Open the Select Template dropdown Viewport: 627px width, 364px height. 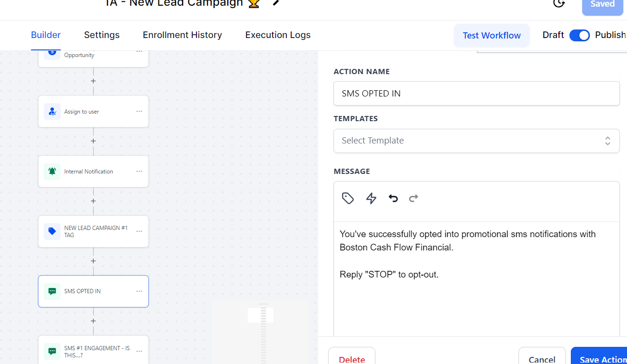point(476,141)
